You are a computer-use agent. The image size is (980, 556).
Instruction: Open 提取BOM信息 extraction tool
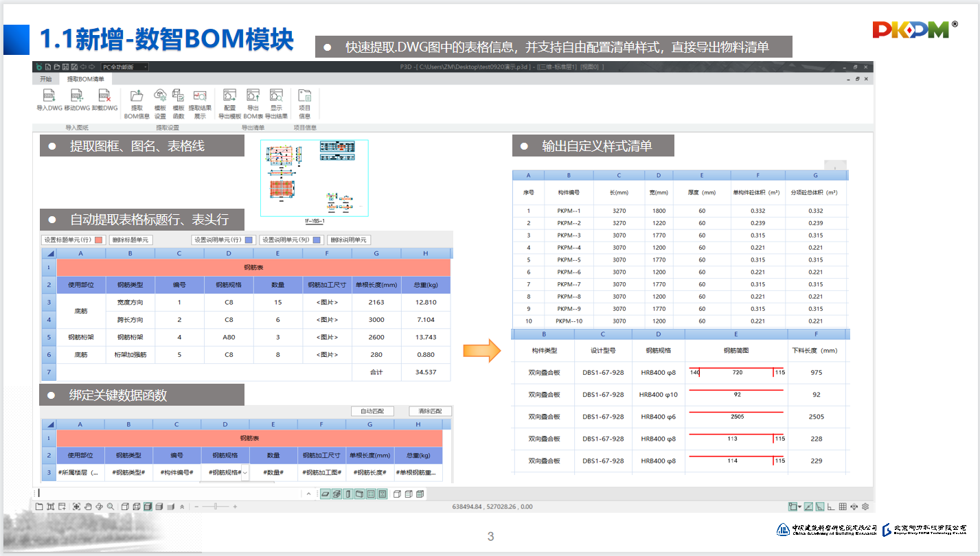pos(137,103)
